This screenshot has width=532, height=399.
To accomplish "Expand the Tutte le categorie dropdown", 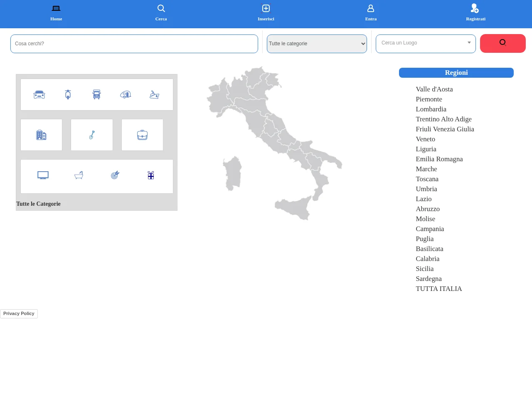I will pos(317,44).
